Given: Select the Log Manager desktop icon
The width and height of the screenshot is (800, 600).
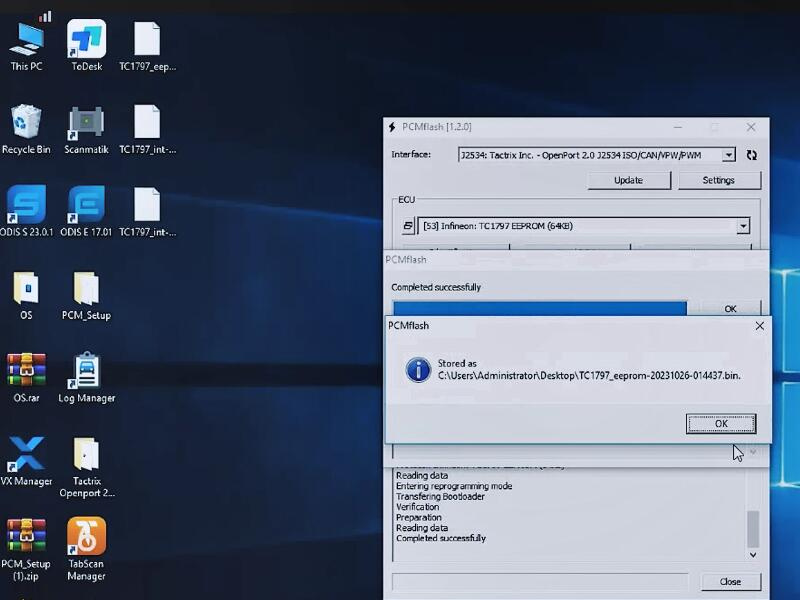Looking at the screenshot, I should coord(87,373).
